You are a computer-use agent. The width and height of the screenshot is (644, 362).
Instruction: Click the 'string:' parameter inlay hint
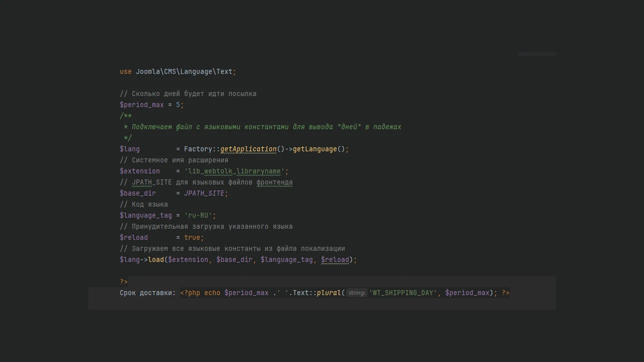click(356, 293)
